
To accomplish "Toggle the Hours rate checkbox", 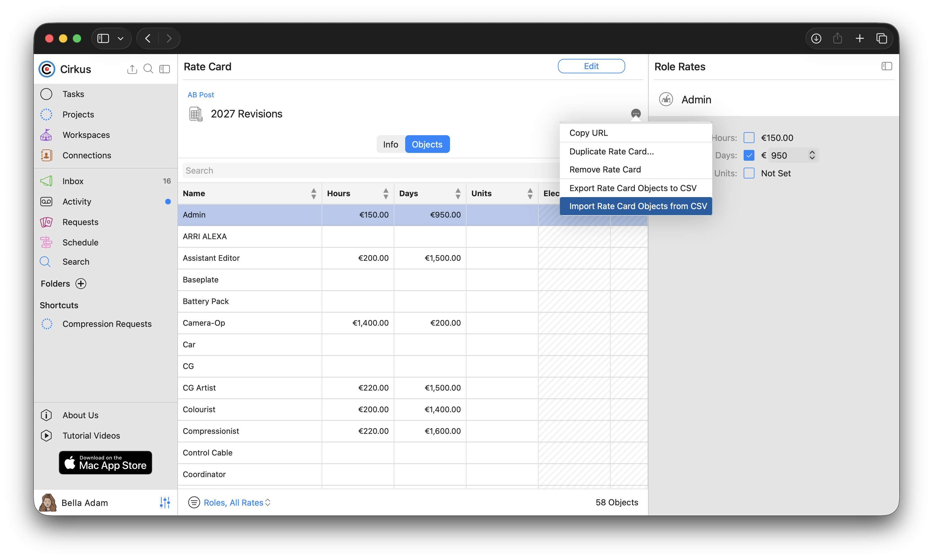I will pos(749,138).
